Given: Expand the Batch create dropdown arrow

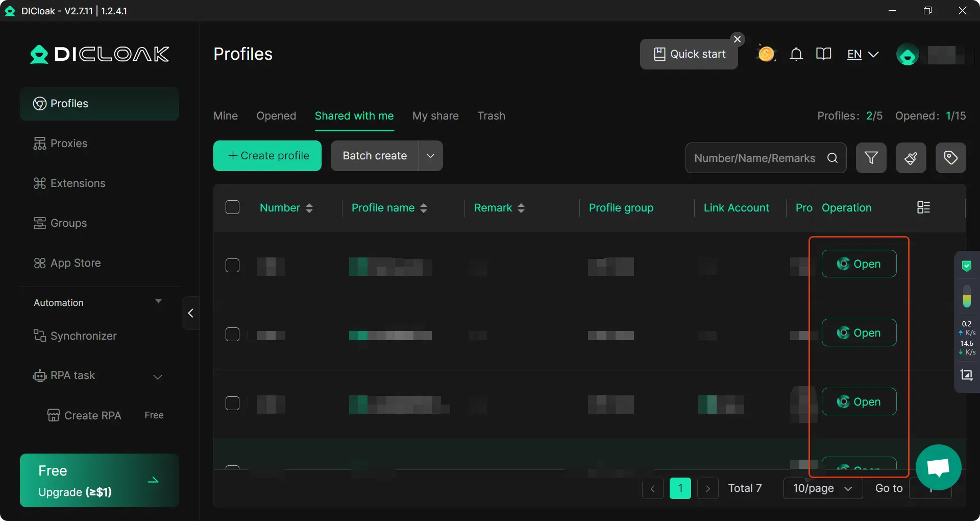Looking at the screenshot, I should pos(430,156).
